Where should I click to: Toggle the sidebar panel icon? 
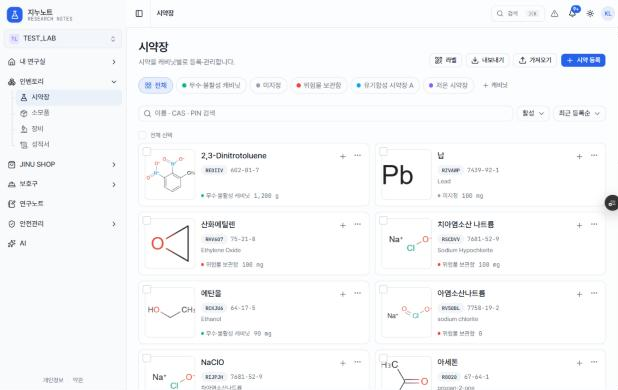pos(139,13)
